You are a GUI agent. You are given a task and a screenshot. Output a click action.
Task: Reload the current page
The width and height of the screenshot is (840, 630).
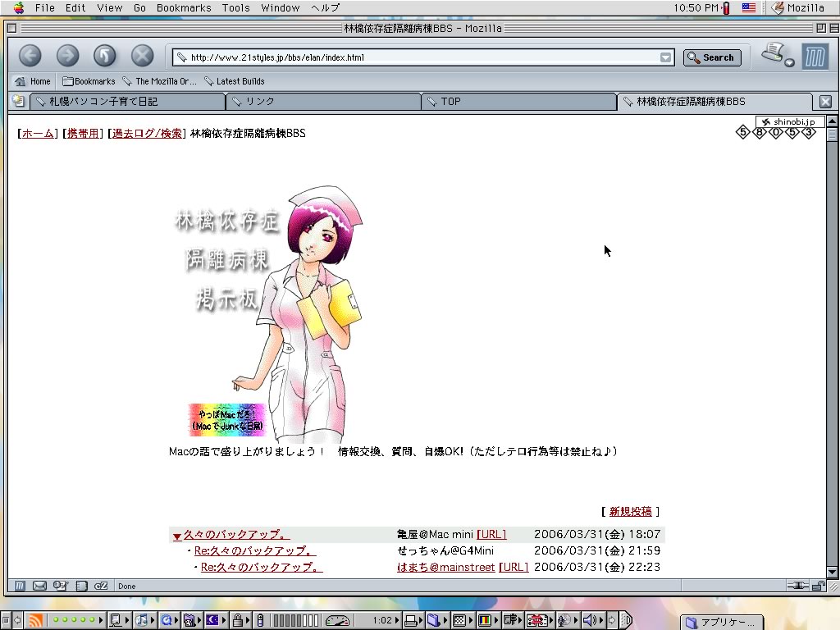click(105, 56)
